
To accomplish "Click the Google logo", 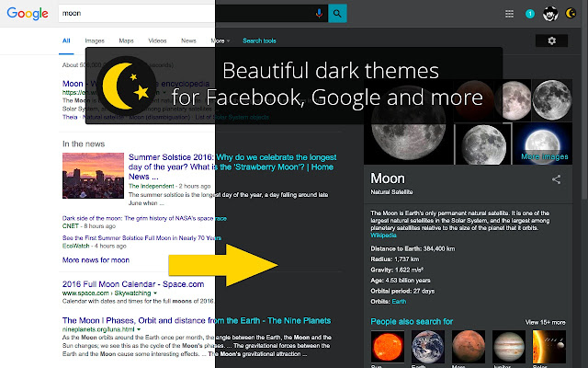I will tap(28, 14).
